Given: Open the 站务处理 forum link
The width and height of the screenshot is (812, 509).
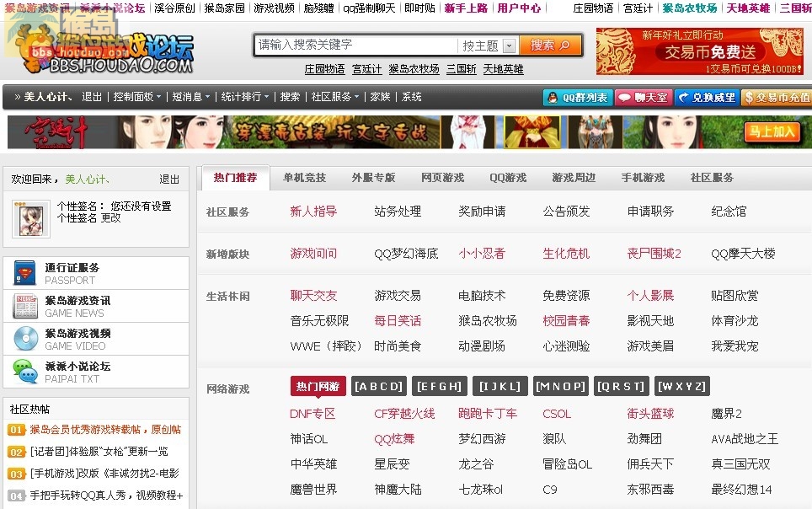Looking at the screenshot, I should point(398,212).
